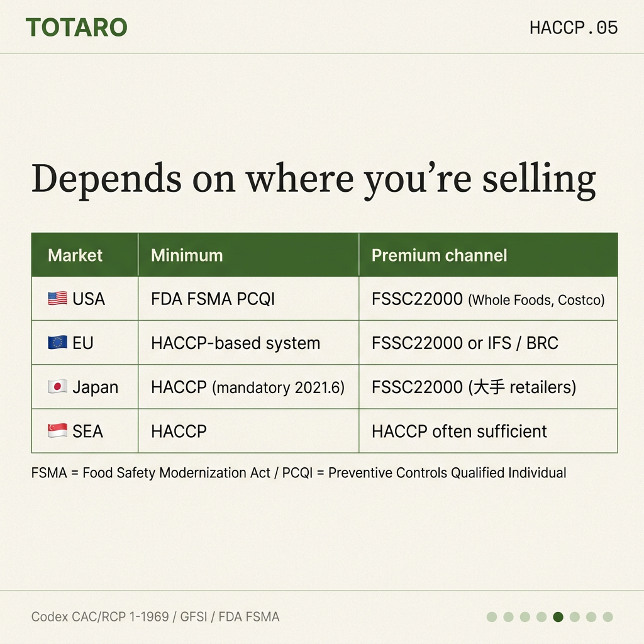The height and width of the screenshot is (644, 644).
Task: Go to slide one via first pagination dot
Action: click(x=492, y=616)
